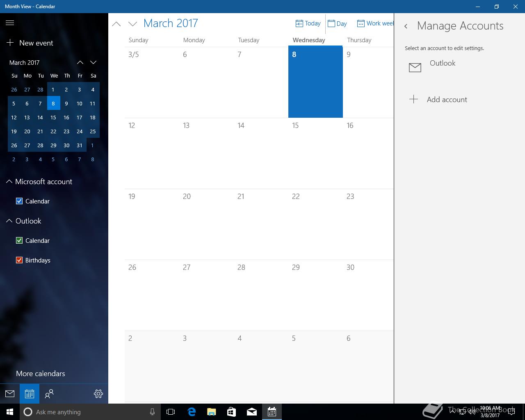Select March 31 in the mini calendar
The height and width of the screenshot is (420, 525).
[x=80, y=145]
